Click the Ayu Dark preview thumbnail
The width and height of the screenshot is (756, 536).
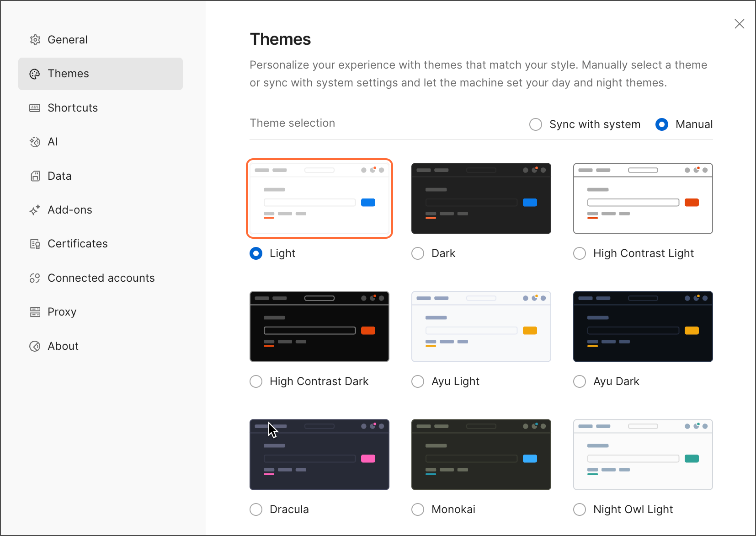point(643,326)
